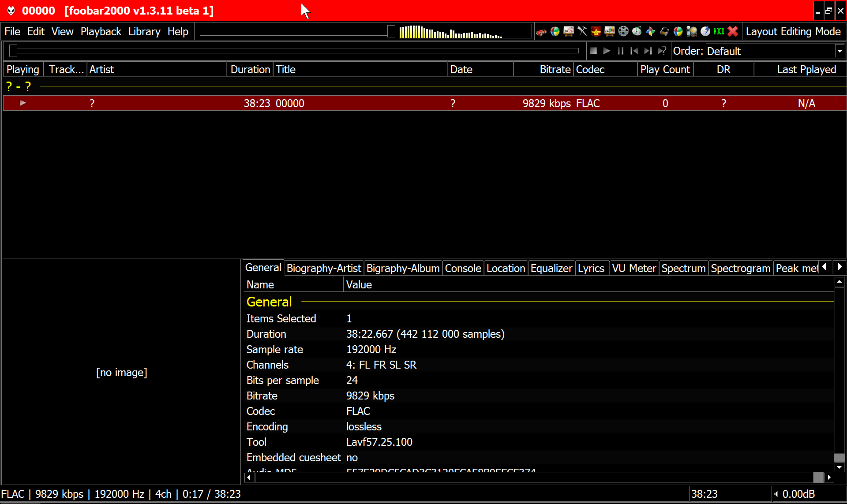
Task: Switch to the VU Meter tab
Action: 634,268
